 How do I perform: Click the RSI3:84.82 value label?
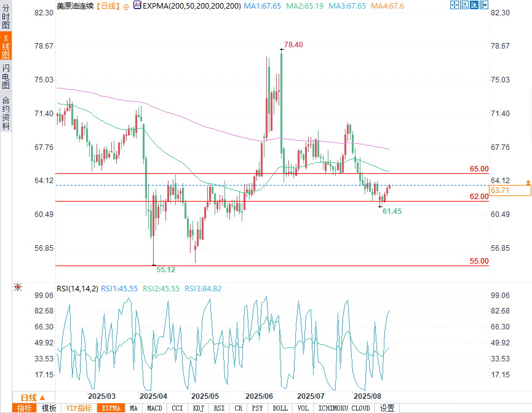203,289
